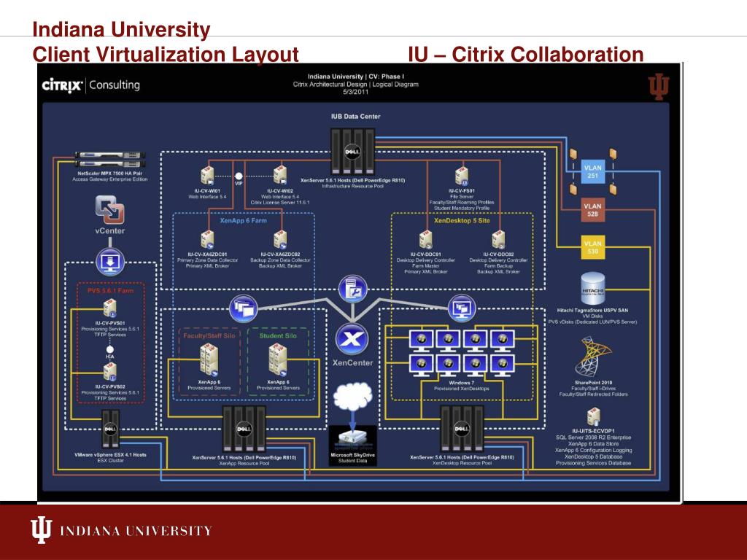Click the round windows icon above the Faculty/Staff Silo

(x=244, y=308)
